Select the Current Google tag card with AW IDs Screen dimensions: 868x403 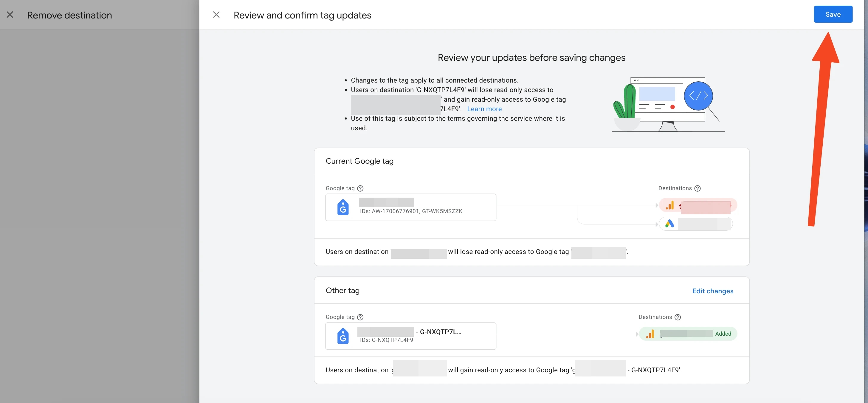pyautogui.click(x=410, y=207)
